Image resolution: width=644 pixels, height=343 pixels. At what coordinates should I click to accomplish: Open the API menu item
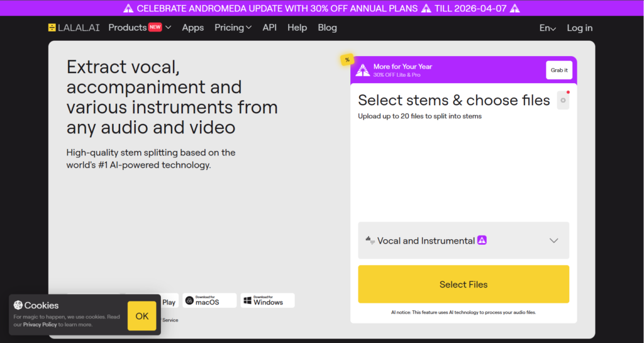(x=270, y=28)
